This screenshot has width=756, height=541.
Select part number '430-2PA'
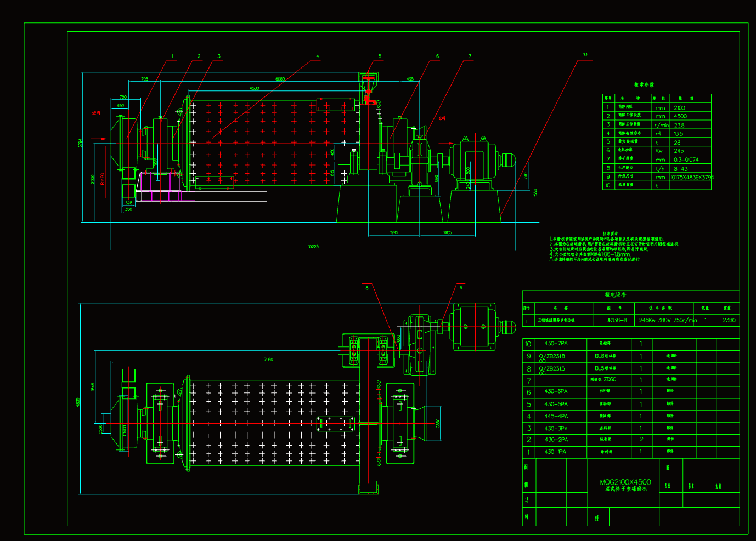(x=556, y=440)
